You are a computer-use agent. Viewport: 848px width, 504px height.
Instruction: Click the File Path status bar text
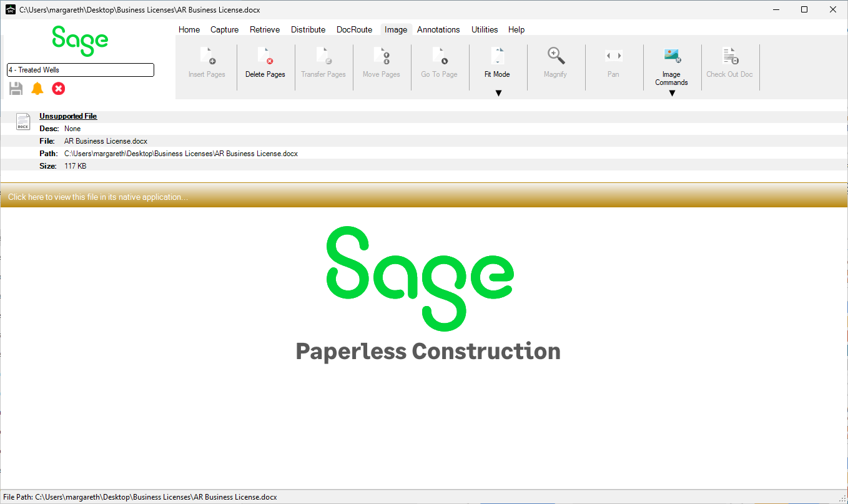(x=140, y=497)
